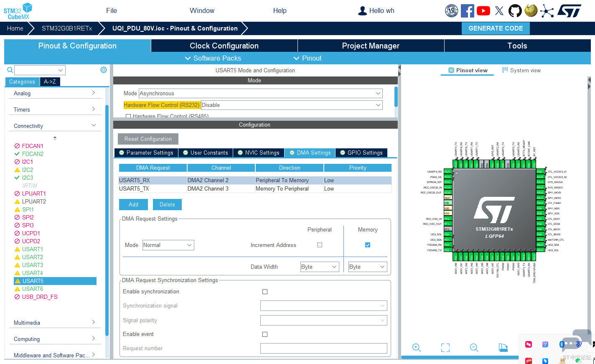Switch to the Project Manager tab
The image size is (595, 364).
coord(371,46)
